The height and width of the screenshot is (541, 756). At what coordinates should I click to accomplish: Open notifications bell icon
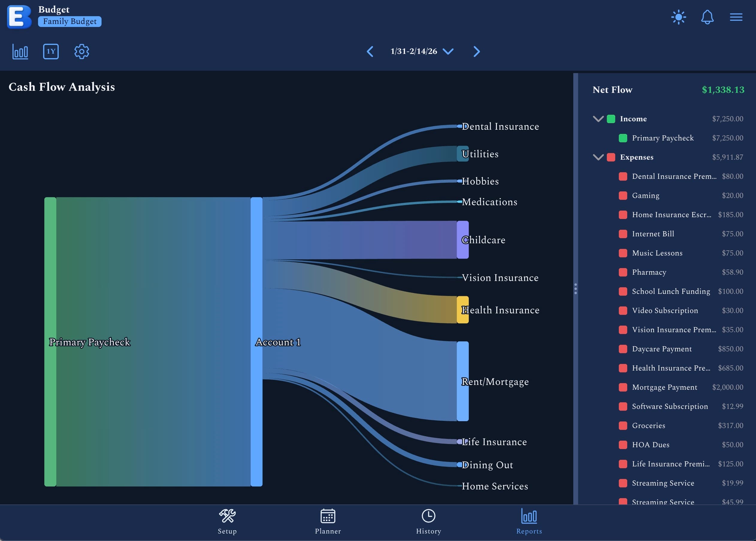(x=707, y=17)
